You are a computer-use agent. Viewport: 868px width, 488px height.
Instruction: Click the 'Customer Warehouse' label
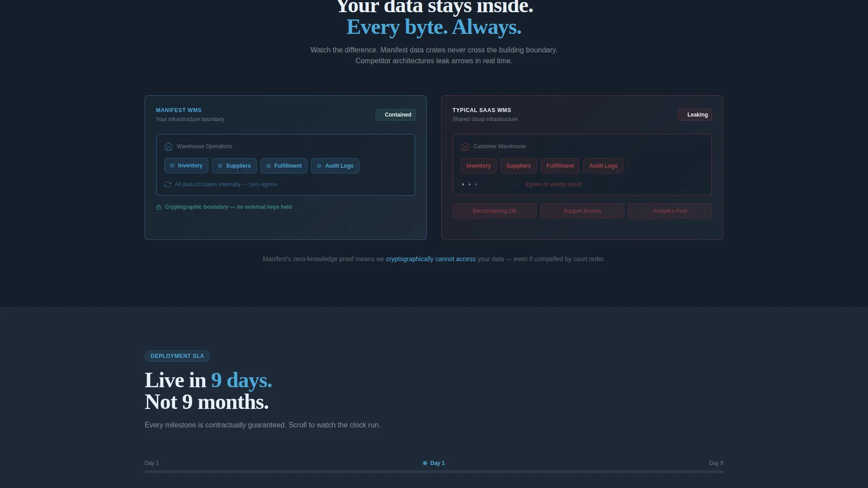(500, 146)
